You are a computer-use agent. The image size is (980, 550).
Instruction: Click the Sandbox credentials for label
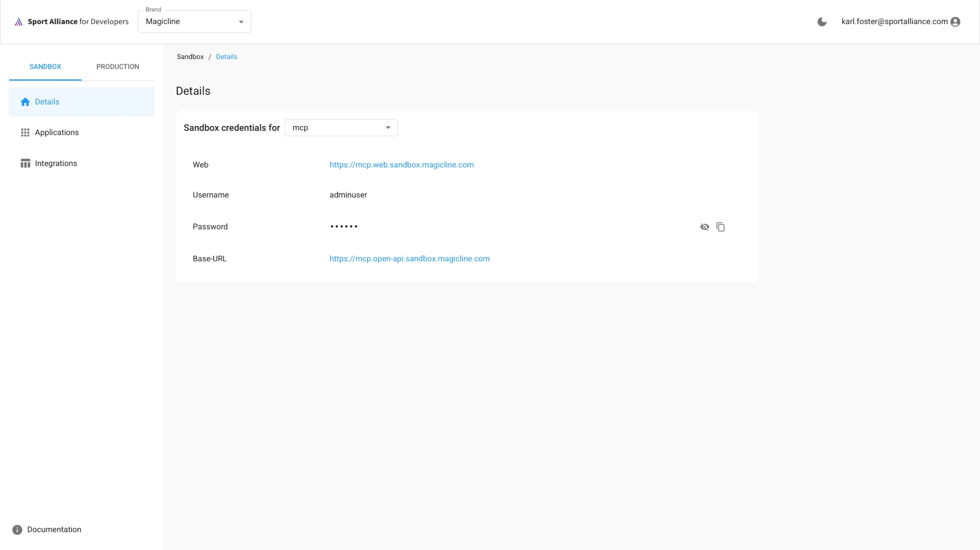click(232, 128)
